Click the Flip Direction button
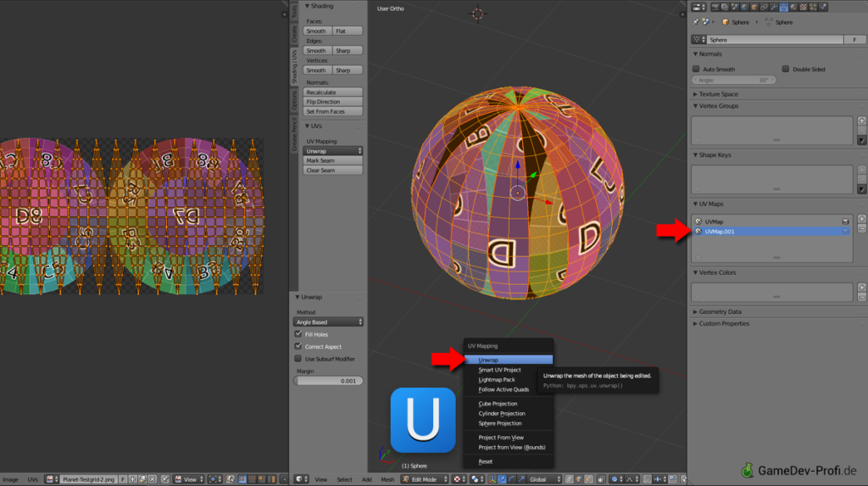The image size is (868, 486). pyautogui.click(x=332, y=102)
